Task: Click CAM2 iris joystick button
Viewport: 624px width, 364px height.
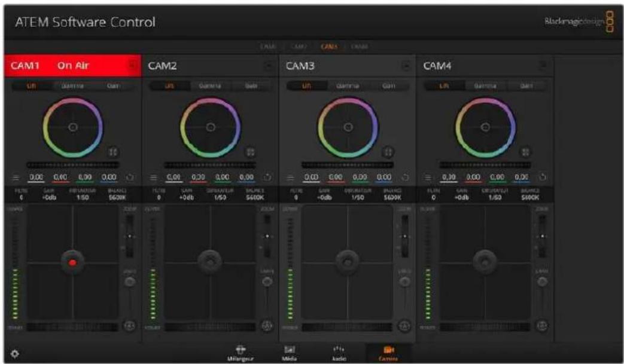Action: click(x=210, y=261)
